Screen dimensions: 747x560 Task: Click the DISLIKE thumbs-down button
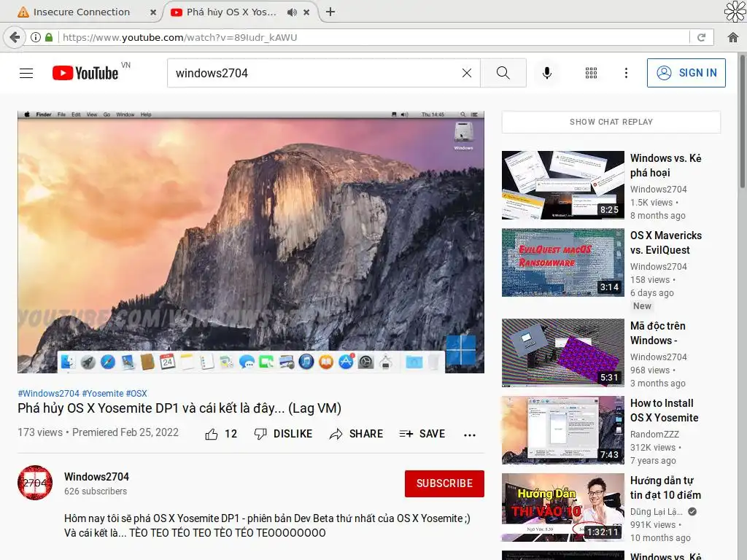pyautogui.click(x=283, y=434)
